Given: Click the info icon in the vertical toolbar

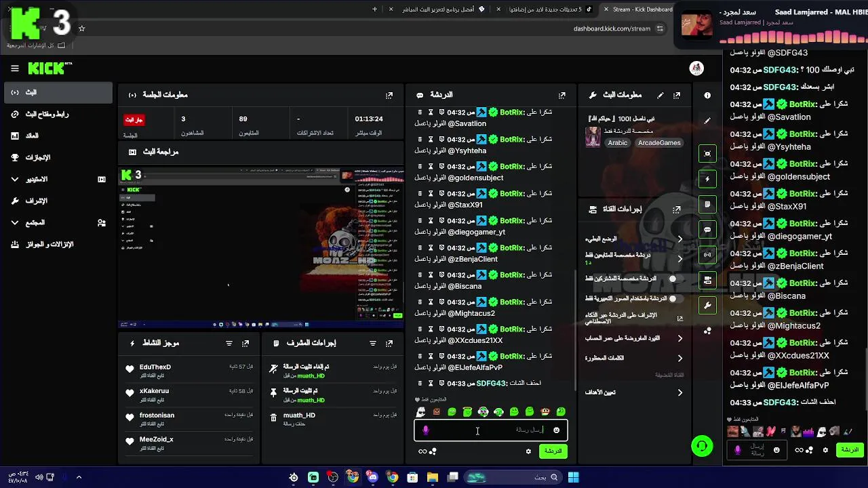Looking at the screenshot, I should pos(707,96).
